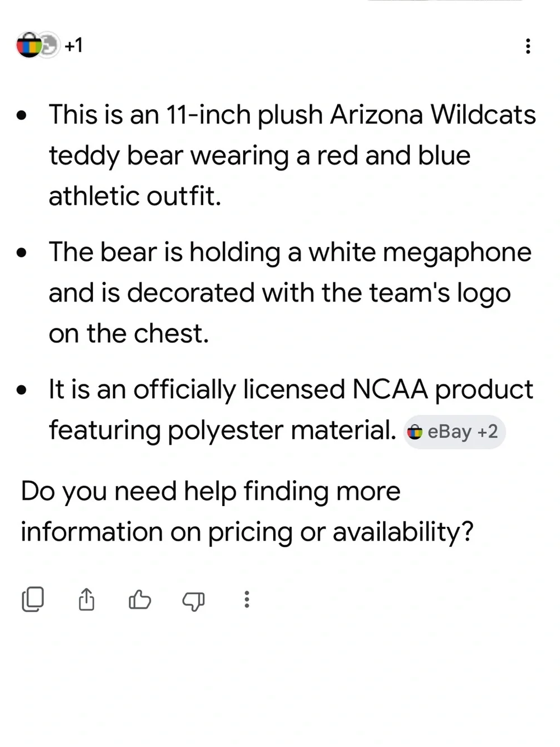560x747 pixels.
Task: Expand the +1 additional sources indicator
Action: (x=73, y=45)
